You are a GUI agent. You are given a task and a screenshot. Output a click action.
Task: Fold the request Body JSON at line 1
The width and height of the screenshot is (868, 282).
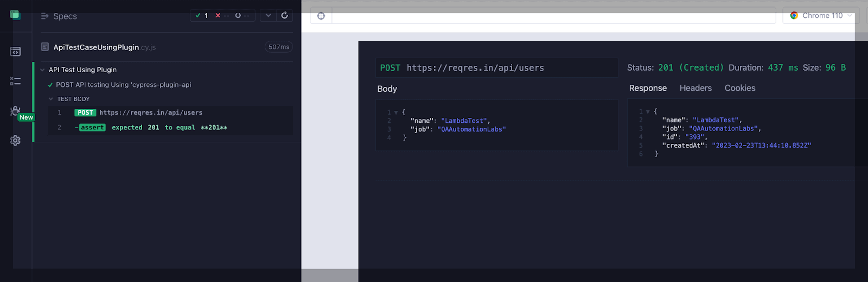(396, 112)
